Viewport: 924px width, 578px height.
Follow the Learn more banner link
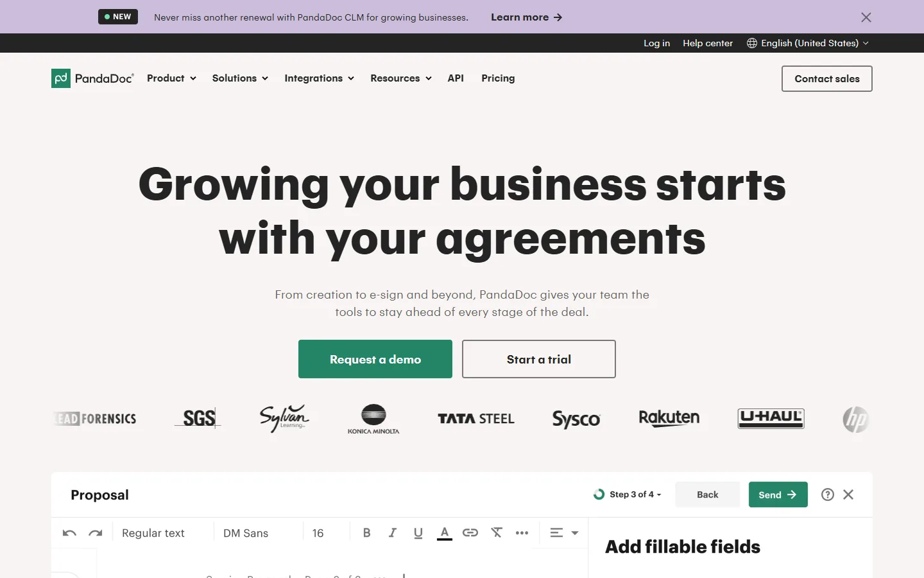pos(526,17)
